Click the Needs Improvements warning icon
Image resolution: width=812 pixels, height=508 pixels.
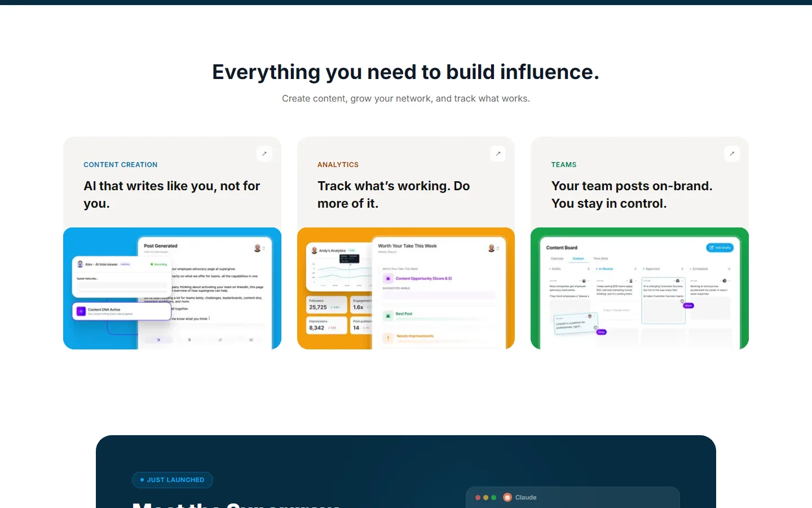[x=388, y=338]
